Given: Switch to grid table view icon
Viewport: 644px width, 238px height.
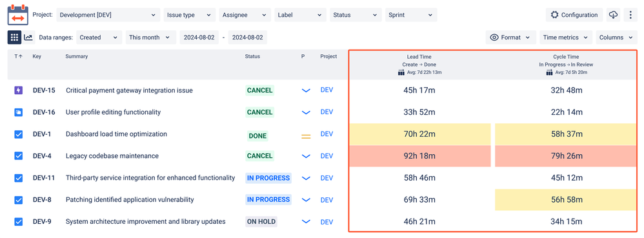Looking at the screenshot, I should click(x=14, y=37).
